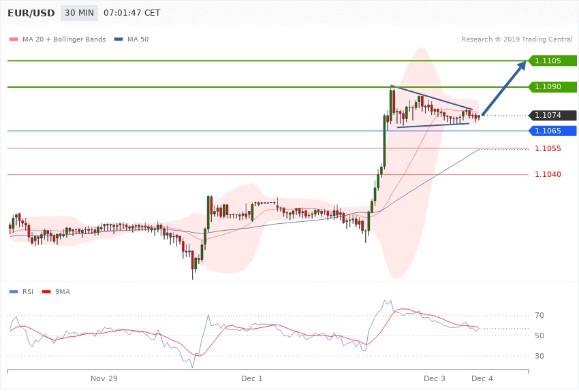This screenshot has width=579, height=392.
Task: Click the EUR/USD symbol title
Action: point(31,13)
